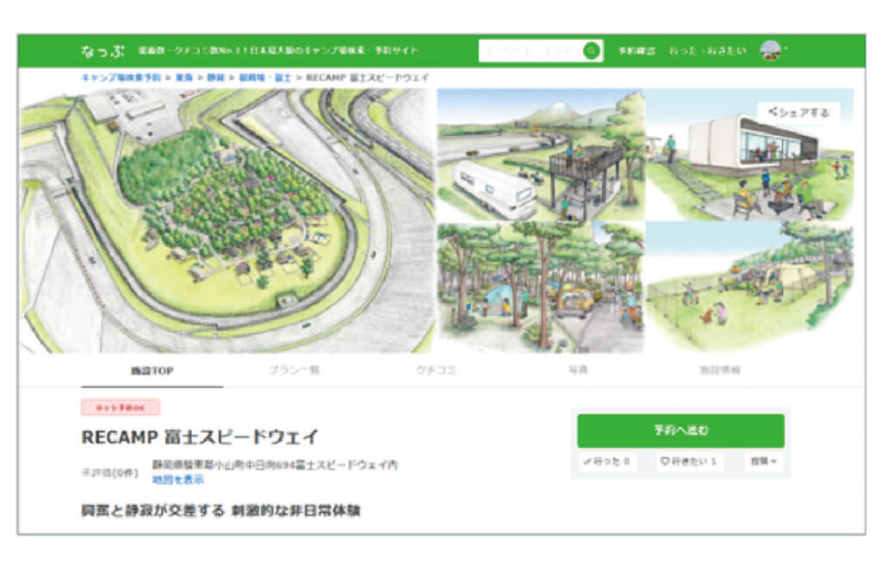Click the 未評価(0件) rating text

click(x=109, y=473)
